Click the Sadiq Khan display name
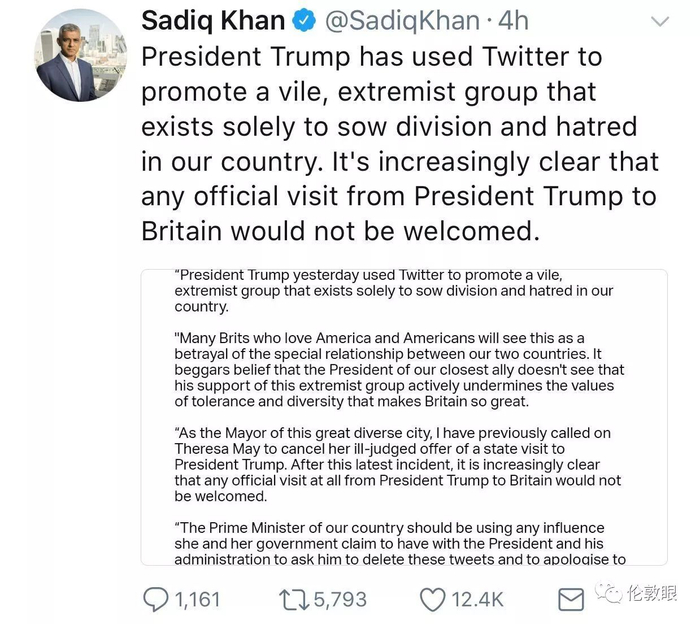Viewport: 700px width, 624px height. click(210, 21)
